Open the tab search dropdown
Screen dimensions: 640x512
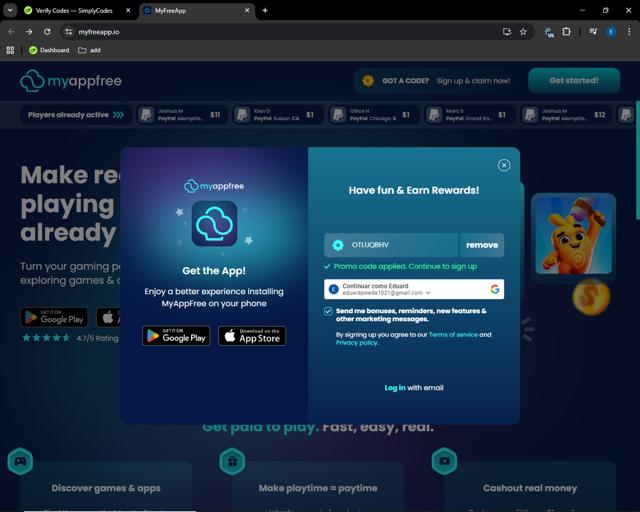(10, 11)
